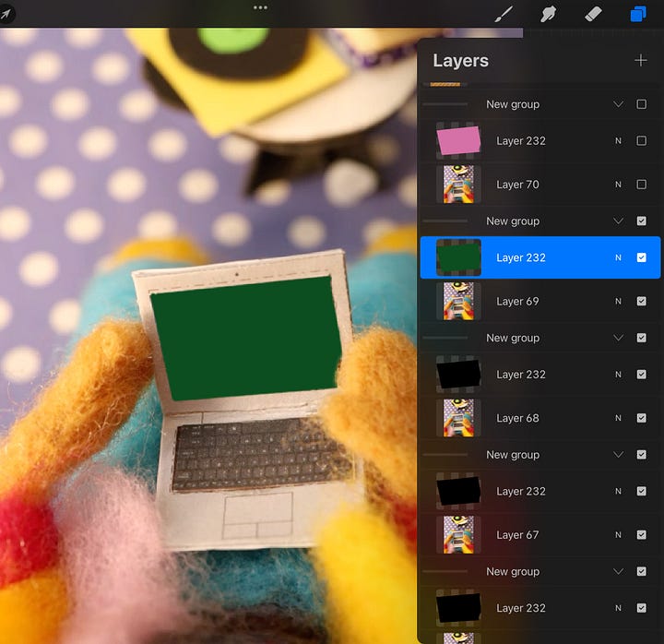Add a new layer with plus icon

coord(641,61)
